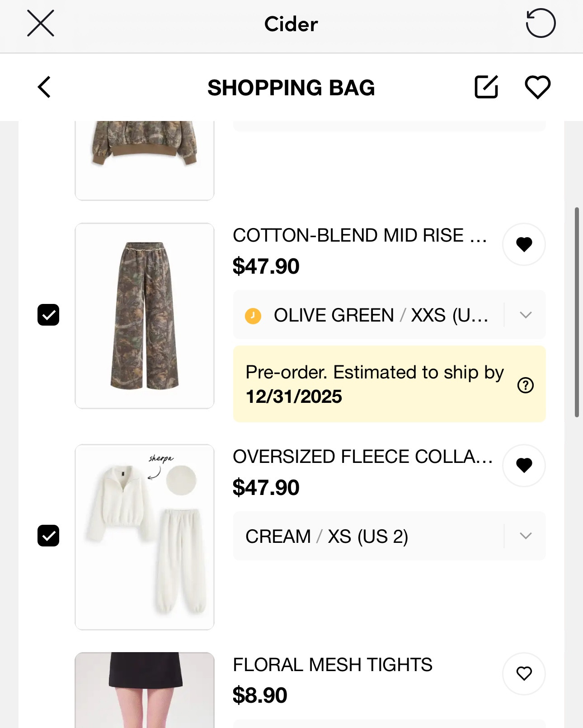Viewport: 583px width, 728px height.
Task: Click the orange pre-order clock icon
Action: tap(253, 316)
